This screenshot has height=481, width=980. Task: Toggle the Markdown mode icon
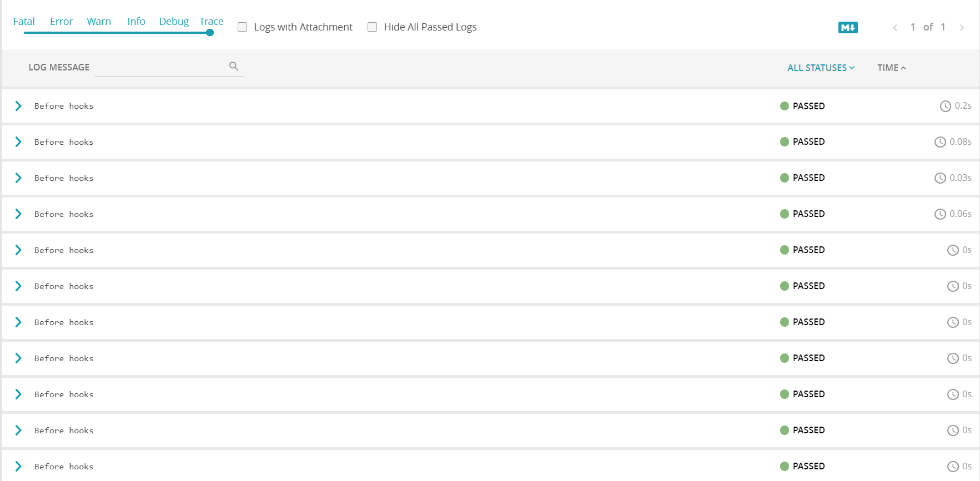(x=848, y=27)
